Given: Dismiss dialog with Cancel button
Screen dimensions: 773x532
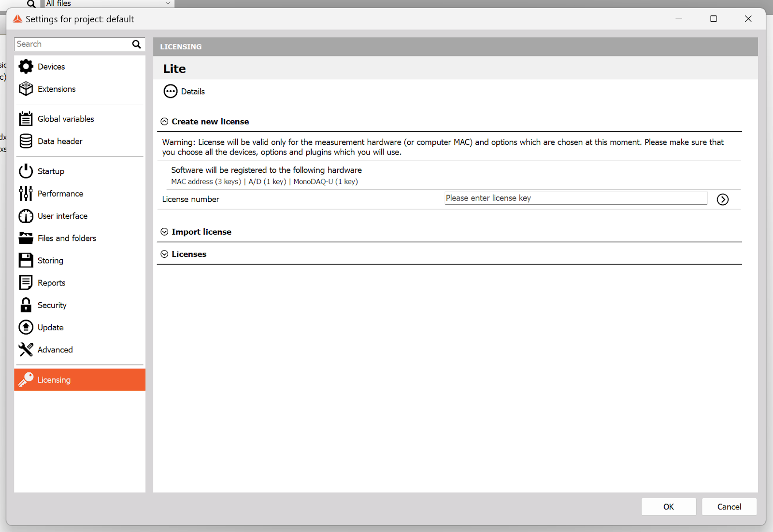Looking at the screenshot, I should coord(729,506).
